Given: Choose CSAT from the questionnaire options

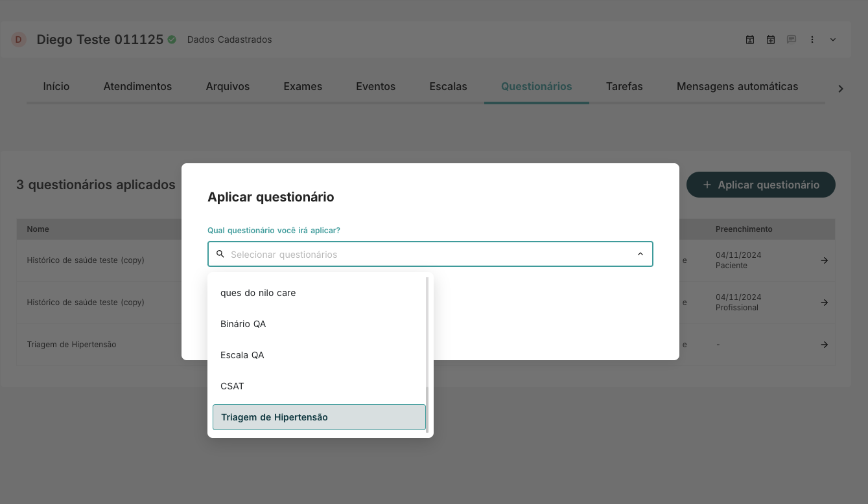Looking at the screenshot, I should (x=232, y=386).
